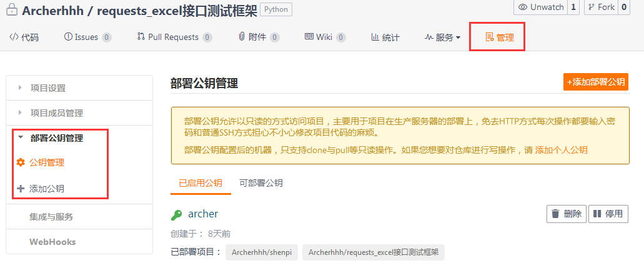Click the archer key name

click(203, 214)
